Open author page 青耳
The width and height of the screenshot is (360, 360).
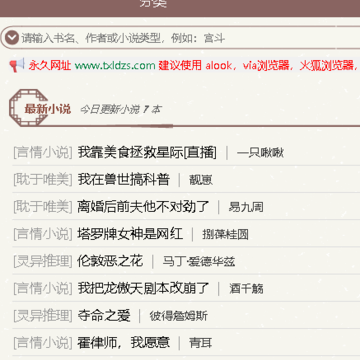point(201,342)
